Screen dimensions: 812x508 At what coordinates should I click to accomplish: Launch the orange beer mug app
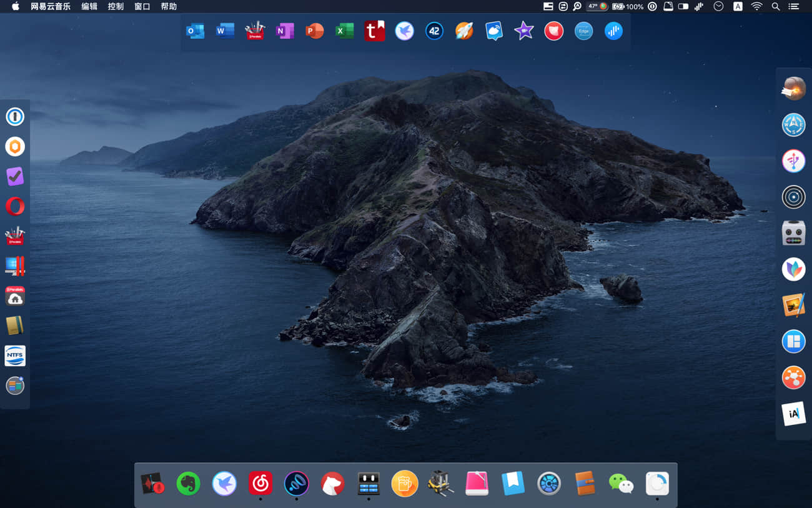click(404, 484)
